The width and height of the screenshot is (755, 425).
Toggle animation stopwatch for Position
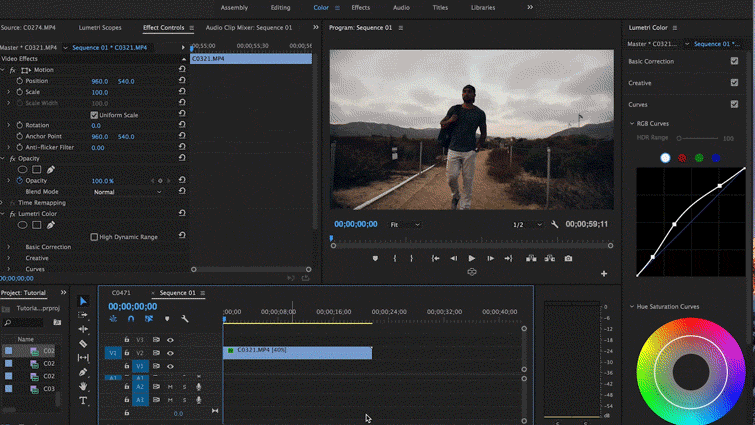20,81
